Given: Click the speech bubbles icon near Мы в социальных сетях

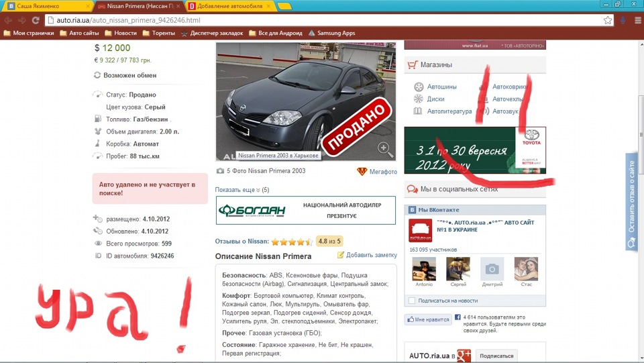Looking at the screenshot, I should (412, 189).
